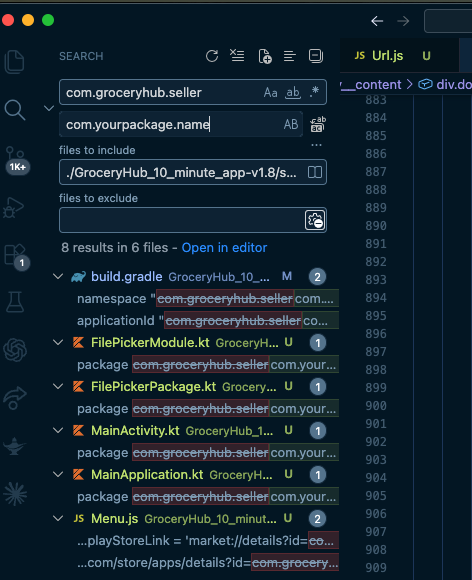The image size is (472, 580).
Task: Open the Claude starburst extension icon
Action: 15,494
